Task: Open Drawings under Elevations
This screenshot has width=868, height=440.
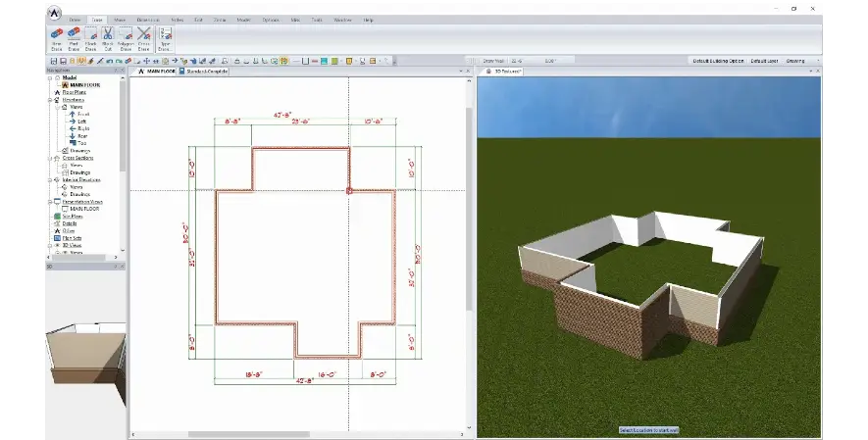Action: coord(79,151)
